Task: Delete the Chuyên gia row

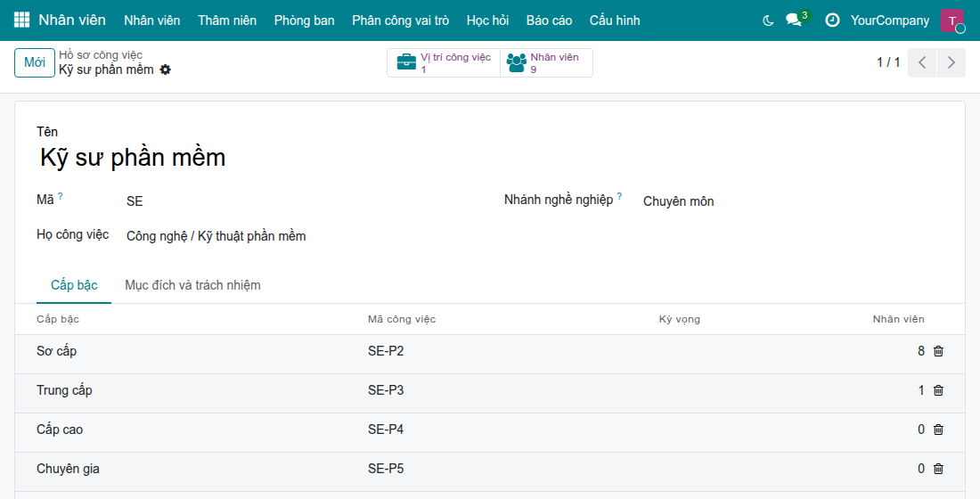Action: pyautogui.click(x=938, y=469)
